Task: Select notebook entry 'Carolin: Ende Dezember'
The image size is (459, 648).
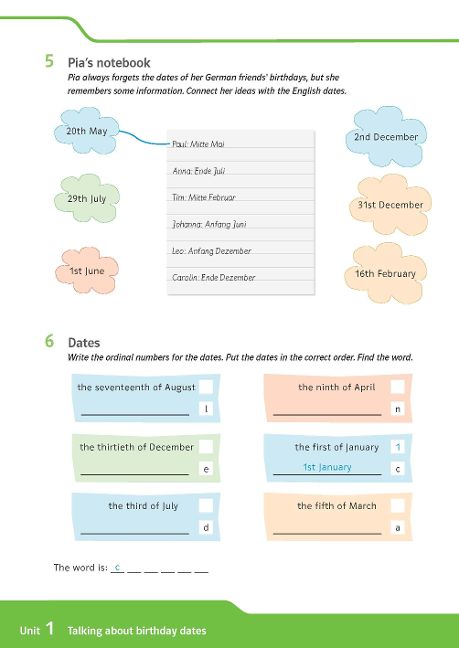Action: click(x=214, y=278)
